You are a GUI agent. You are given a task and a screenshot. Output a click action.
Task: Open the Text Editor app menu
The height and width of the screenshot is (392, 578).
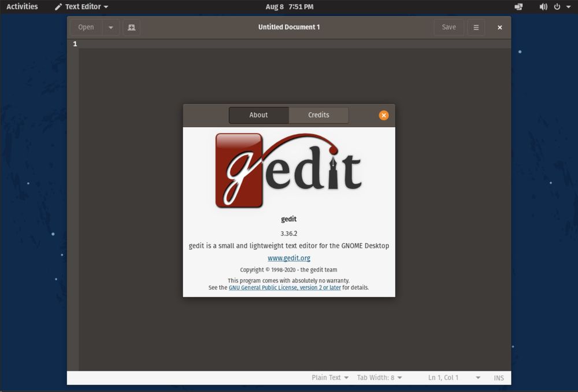(81, 6)
